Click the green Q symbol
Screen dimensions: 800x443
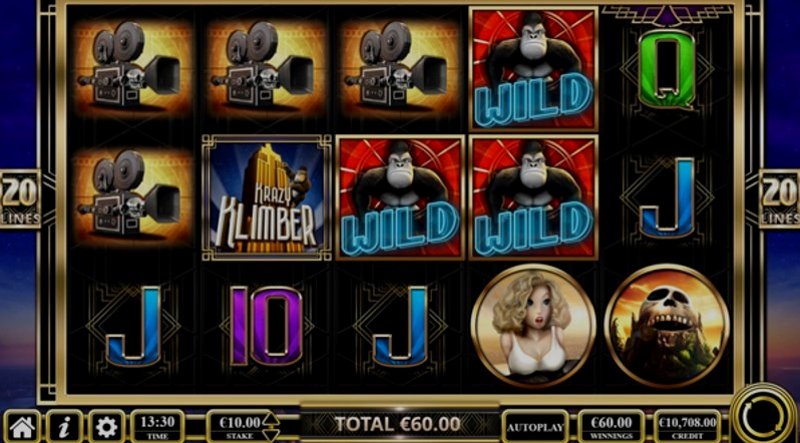pyautogui.click(x=667, y=71)
